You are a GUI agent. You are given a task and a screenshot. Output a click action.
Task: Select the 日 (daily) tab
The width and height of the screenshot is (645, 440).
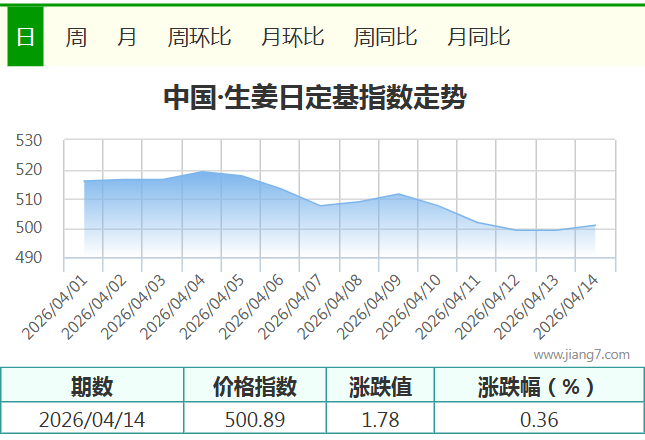(25, 37)
